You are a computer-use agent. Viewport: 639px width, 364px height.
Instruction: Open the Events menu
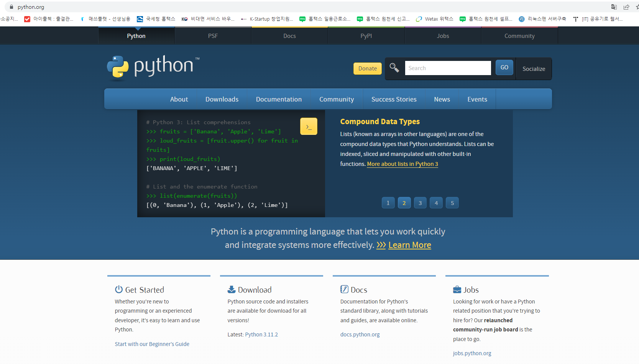(x=477, y=99)
